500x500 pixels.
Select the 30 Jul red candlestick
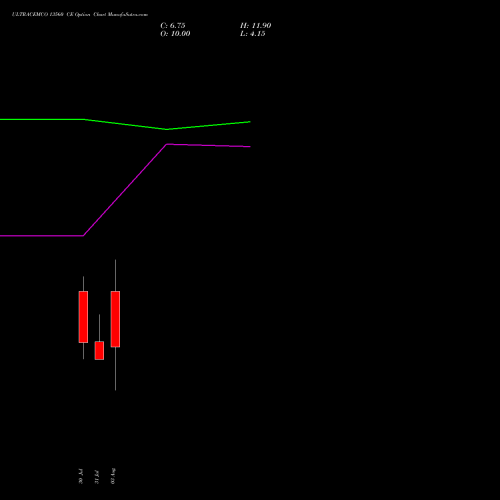click(83, 317)
